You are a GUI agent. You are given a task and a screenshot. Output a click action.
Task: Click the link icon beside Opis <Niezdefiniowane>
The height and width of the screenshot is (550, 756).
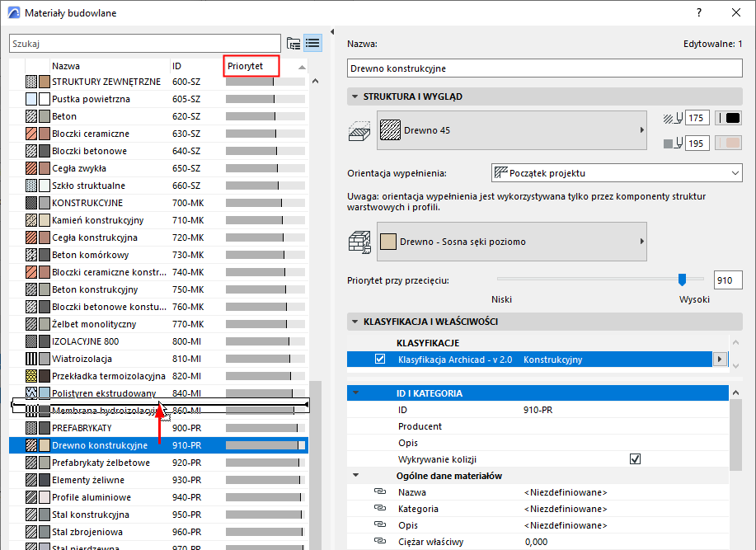[x=380, y=524]
